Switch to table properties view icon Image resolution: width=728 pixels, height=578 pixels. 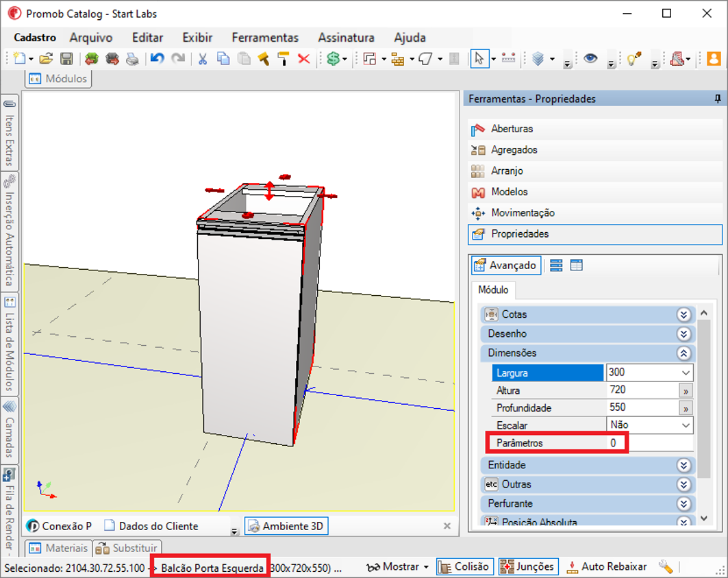tap(576, 265)
